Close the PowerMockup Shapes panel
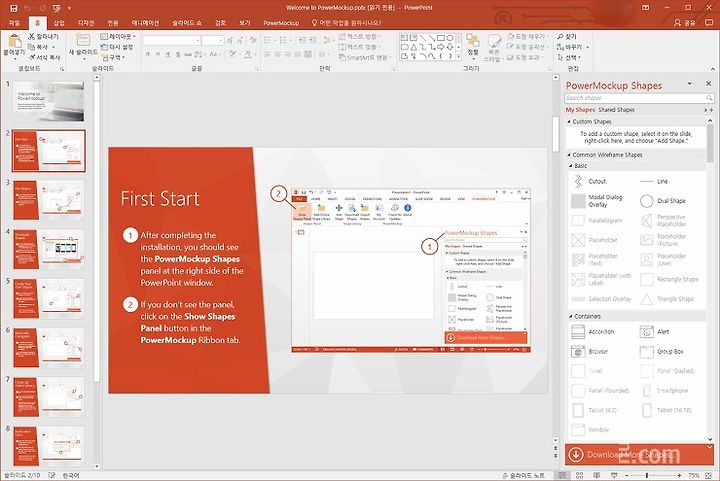The height and width of the screenshot is (481, 720). coord(709,84)
